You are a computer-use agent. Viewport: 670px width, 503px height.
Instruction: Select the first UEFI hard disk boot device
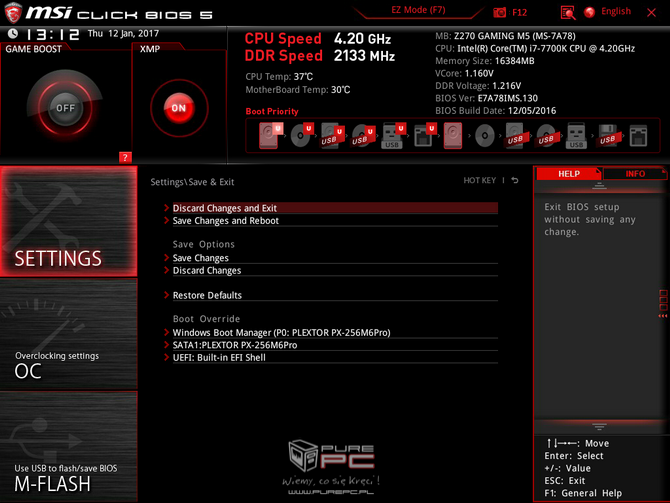270,135
